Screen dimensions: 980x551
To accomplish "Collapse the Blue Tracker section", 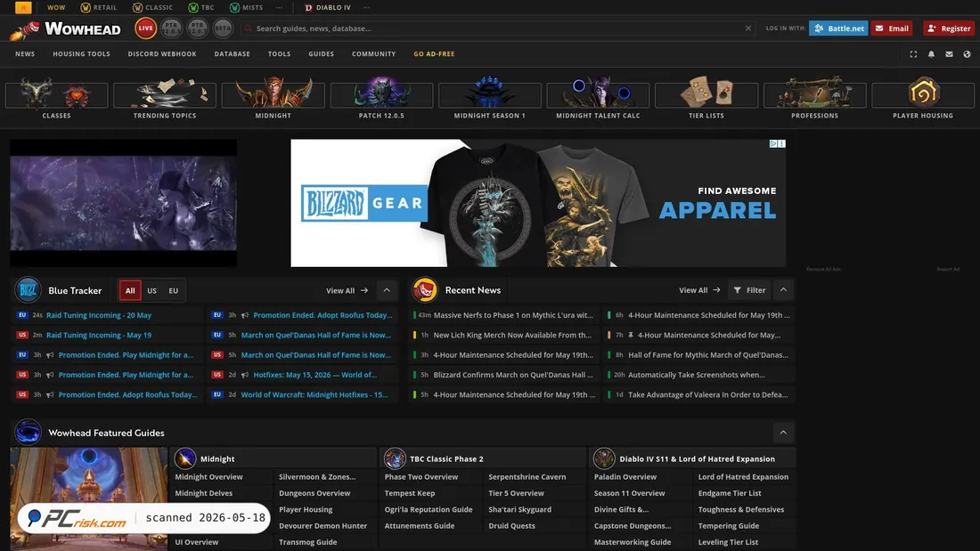I will 387,290.
